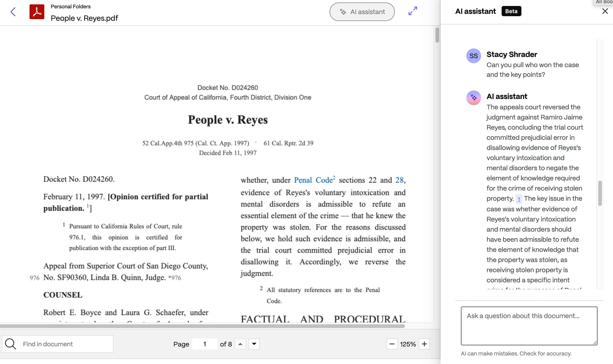The width and height of the screenshot is (613, 364).
Task: Open the AI assistant panel
Action: 362,12
